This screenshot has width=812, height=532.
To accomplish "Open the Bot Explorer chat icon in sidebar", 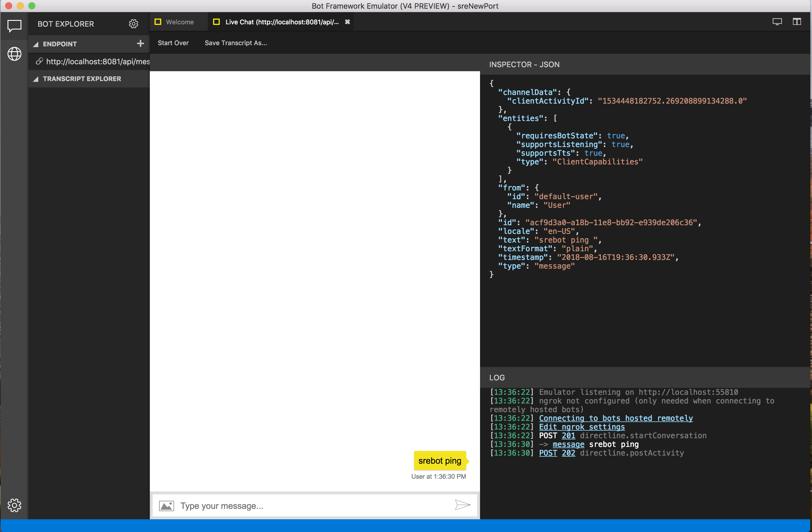I will click(x=14, y=25).
